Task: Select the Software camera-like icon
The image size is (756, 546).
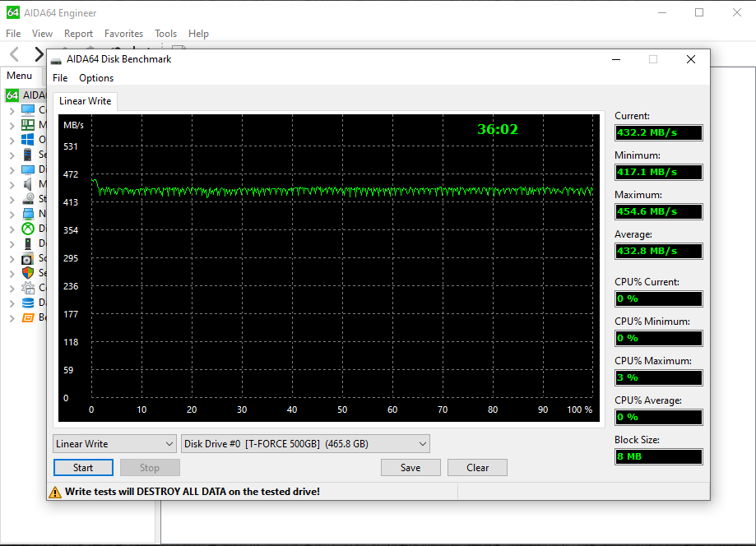Action: [x=28, y=258]
